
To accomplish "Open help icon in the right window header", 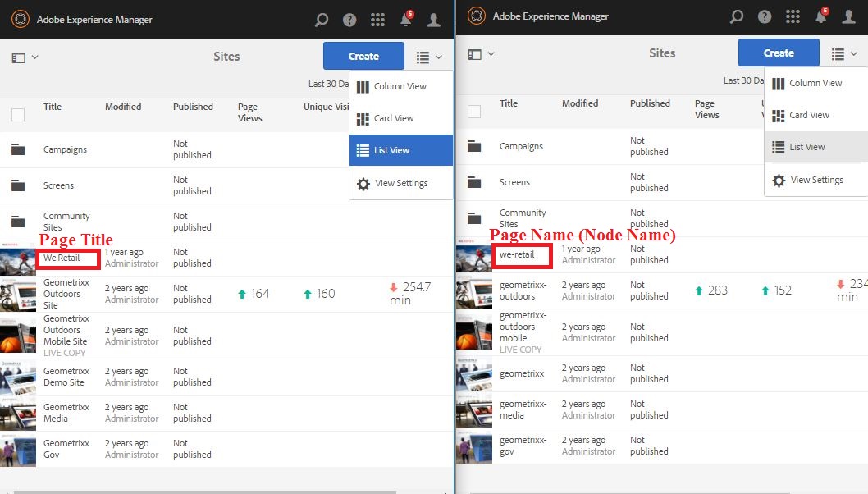I will [x=765, y=17].
